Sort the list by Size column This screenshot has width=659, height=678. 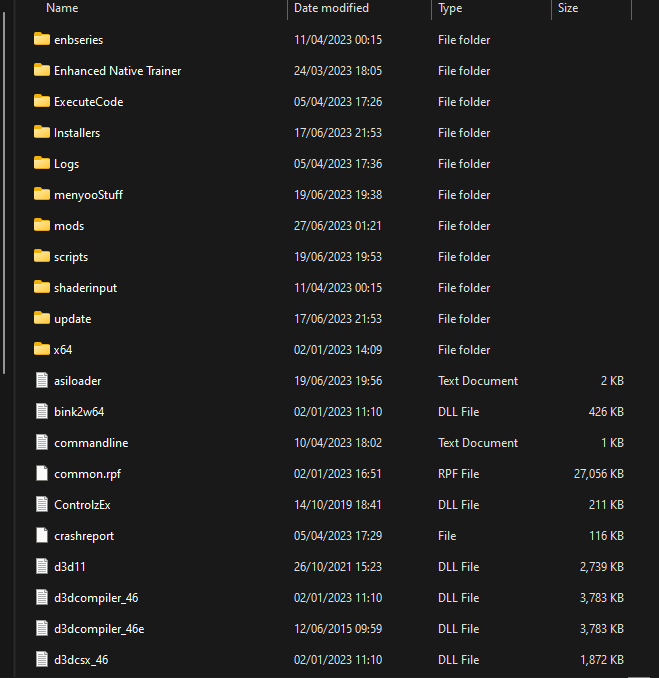click(x=568, y=8)
